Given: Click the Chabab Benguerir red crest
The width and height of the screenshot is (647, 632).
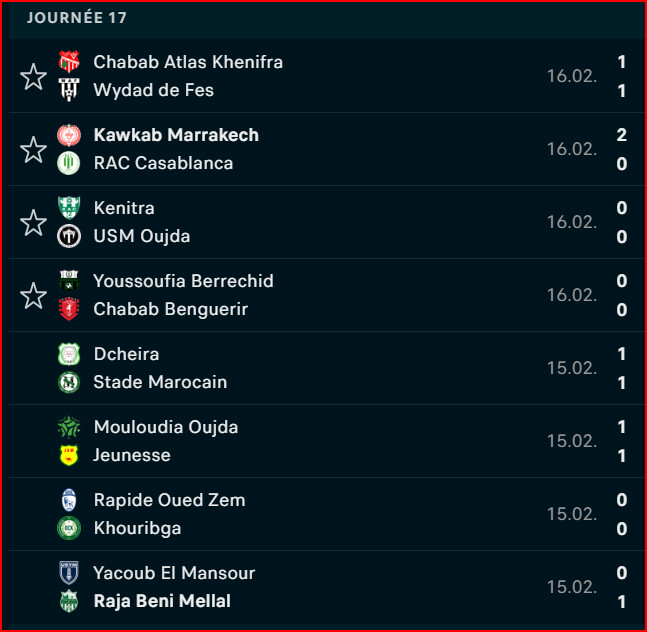Looking at the screenshot, I should tap(69, 310).
